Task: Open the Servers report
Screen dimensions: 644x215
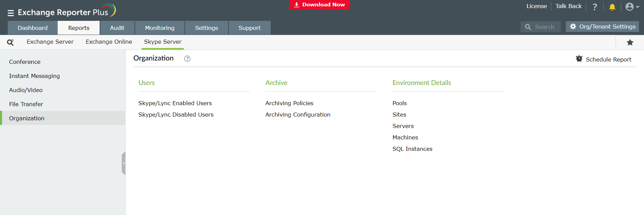Action: click(403, 126)
